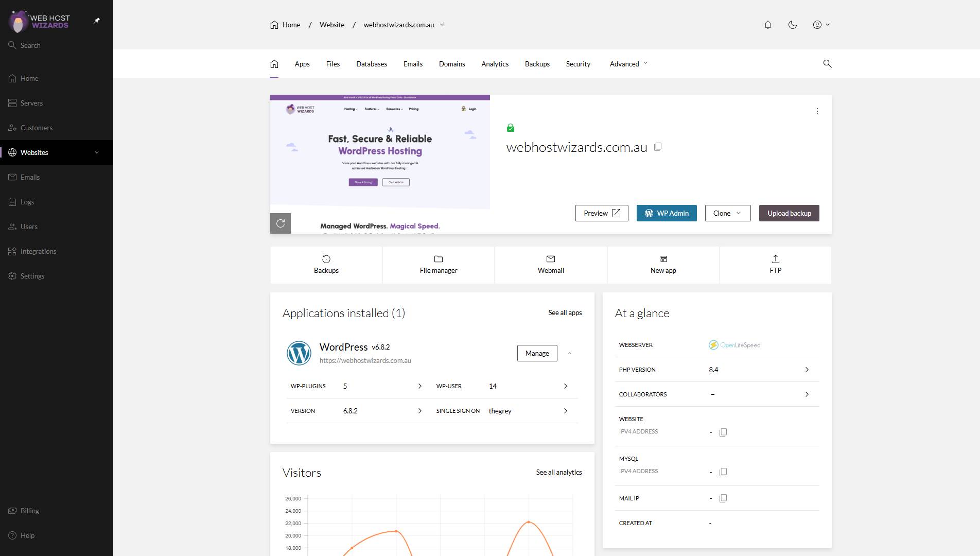Click the Upload backup button
Image resolution: width=980 pixels, height=556 pixels.
pyautogui.click(x=789, y=213)
